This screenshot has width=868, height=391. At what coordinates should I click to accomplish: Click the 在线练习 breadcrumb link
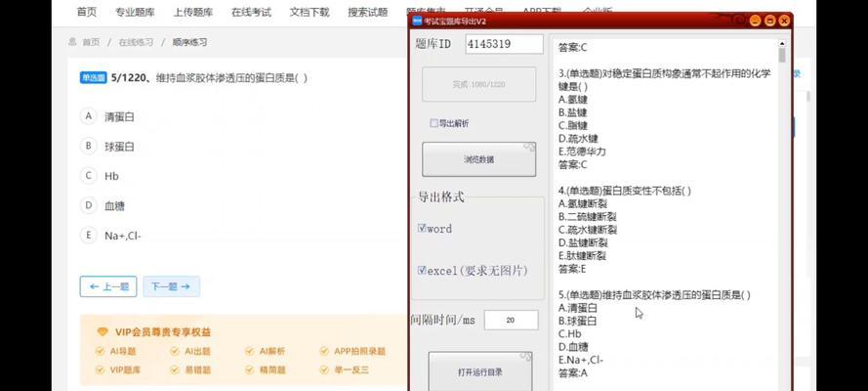[x=136, y=42]
